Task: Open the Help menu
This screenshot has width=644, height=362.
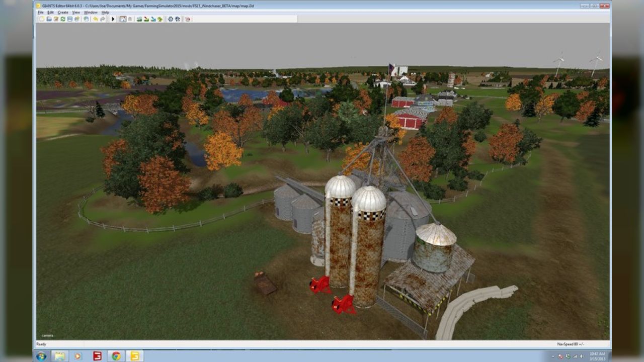Action: pyautogui.click(x=105, y=12)
